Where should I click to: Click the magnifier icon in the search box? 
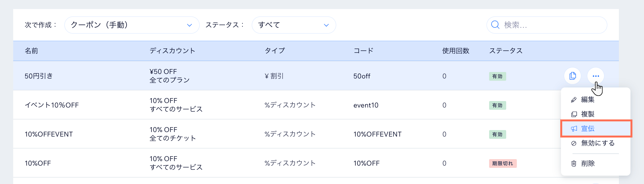[495, 25]
